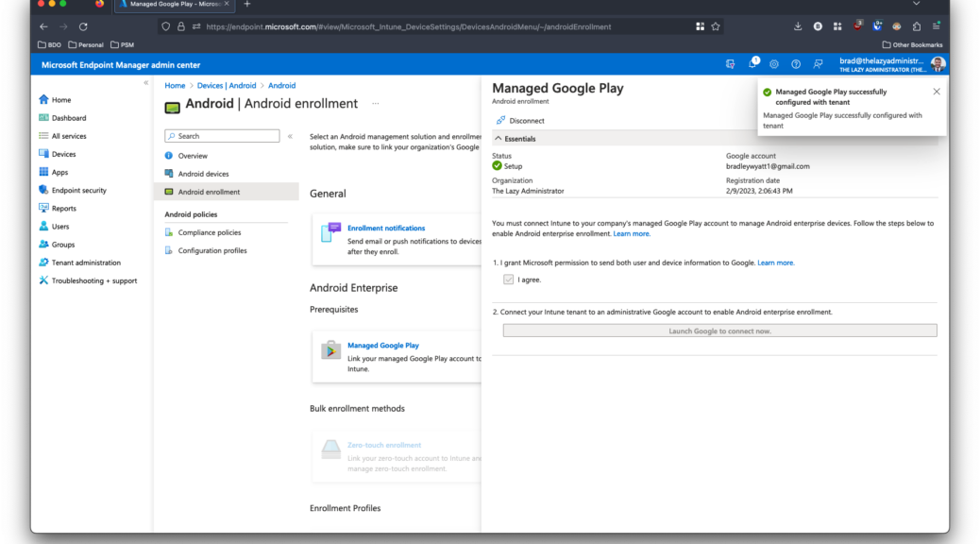The width and height of the screenshot is (980, 544).
Task: Click the Home icon in left sidebar
Action: (x=43, y=99)
